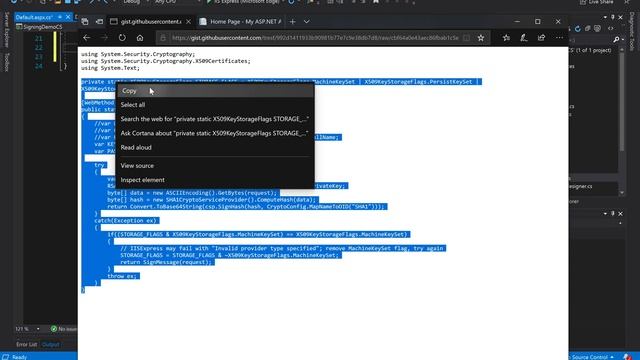Click the Edge address bar URL

(x=315, y=38)
